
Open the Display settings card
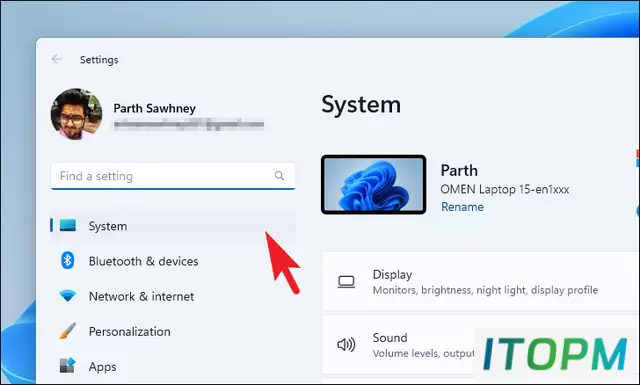click(x=481, y=281)
